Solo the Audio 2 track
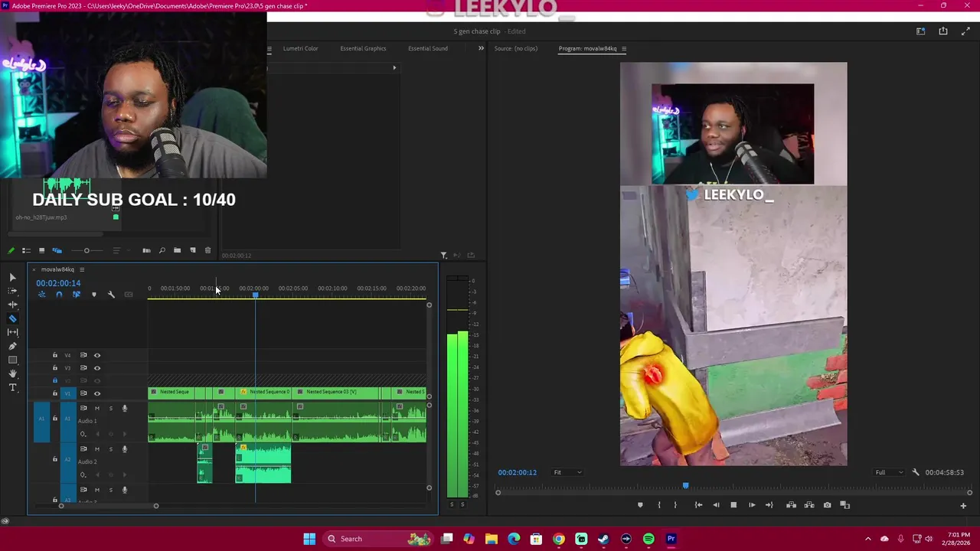 (110, 449)
